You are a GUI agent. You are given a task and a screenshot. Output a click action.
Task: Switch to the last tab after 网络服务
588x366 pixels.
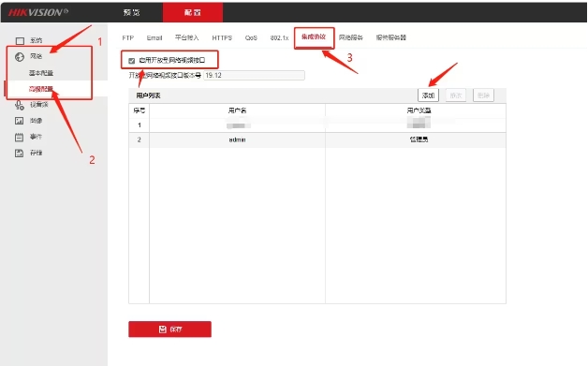click(x=391, y=37)
